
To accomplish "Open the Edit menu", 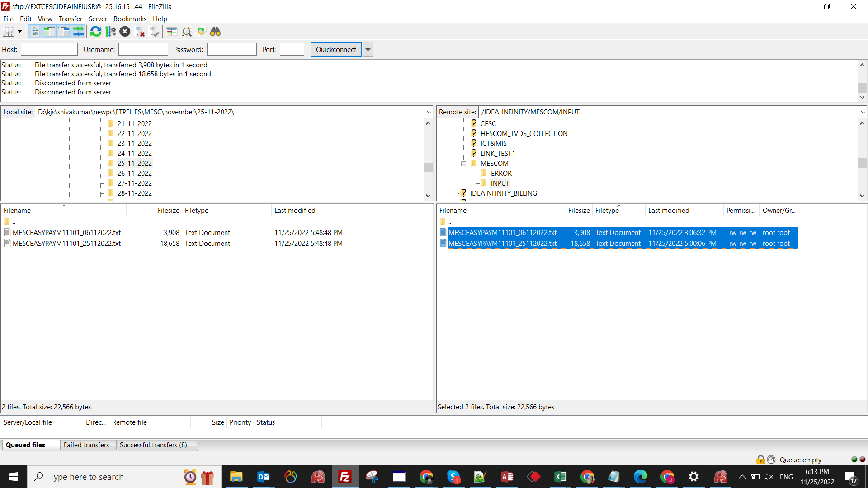I will [26, 19].
